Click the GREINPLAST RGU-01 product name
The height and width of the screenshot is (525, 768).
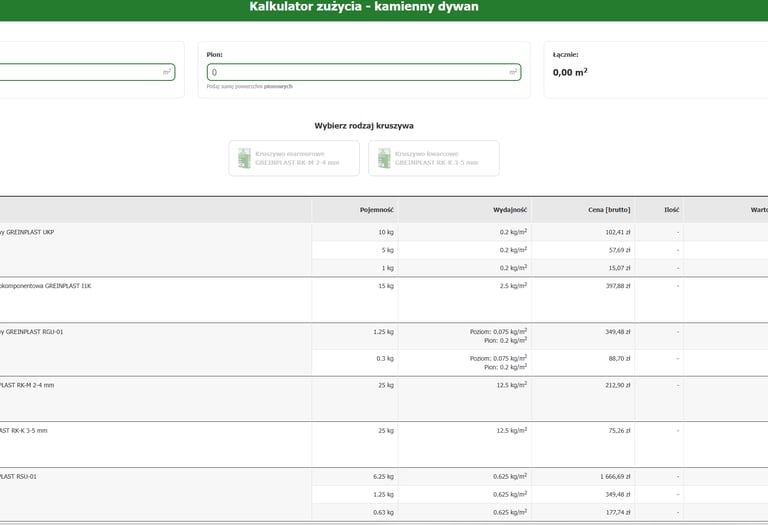[x=32, y=332]
